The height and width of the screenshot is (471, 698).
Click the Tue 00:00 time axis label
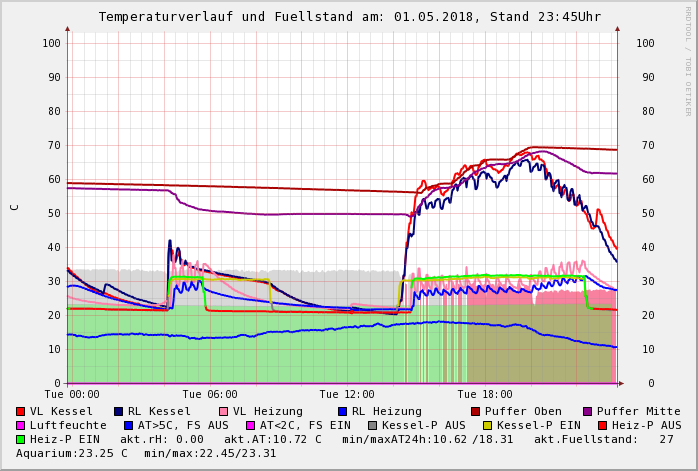[x=72, y=394]
